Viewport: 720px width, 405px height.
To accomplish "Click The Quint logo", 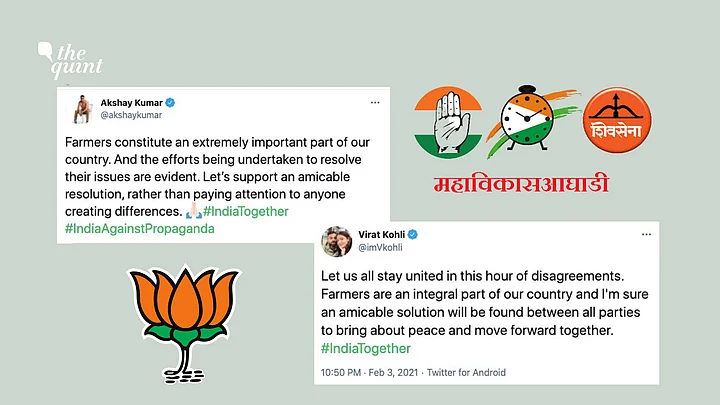I will pyautogui.click(x=70, y=60).
